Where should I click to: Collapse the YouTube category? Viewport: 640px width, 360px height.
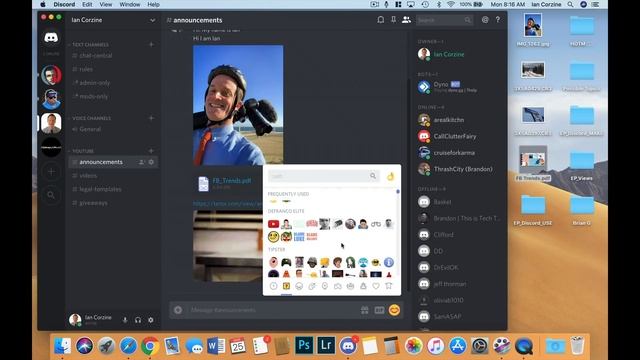tap(82, 151)
